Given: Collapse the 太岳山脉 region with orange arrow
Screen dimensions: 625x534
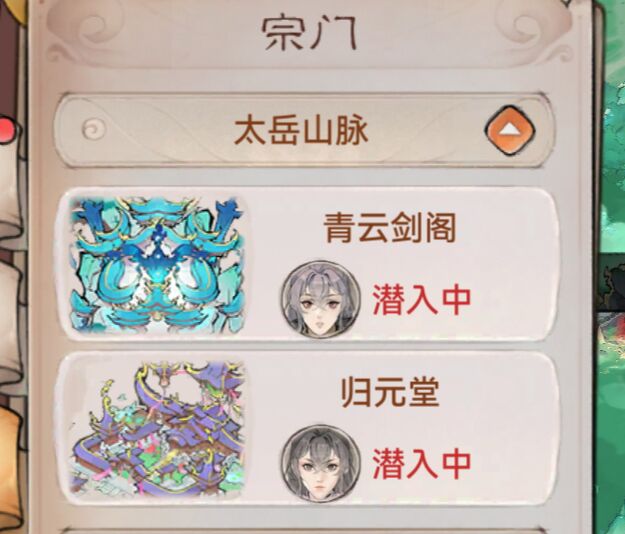Looking at the screenshot, I should pyautogui.click(x=510, y=130).
